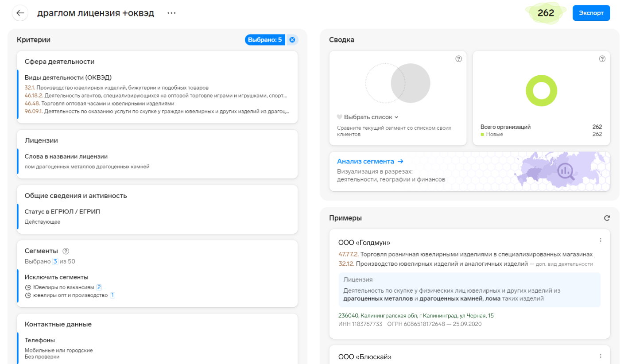Click the Калининград address of Голдмун
Image resolution: width=628 pixels, height=364 pixels.
415,316
